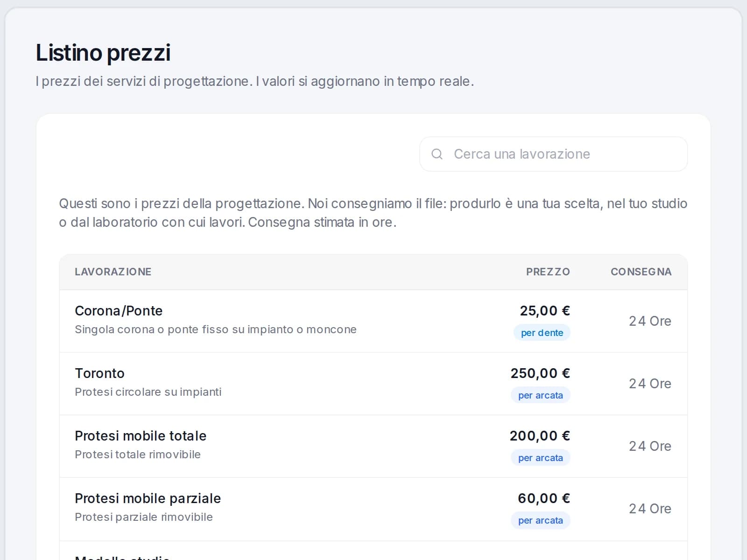Click the 60,00 € price

point(544,498)
